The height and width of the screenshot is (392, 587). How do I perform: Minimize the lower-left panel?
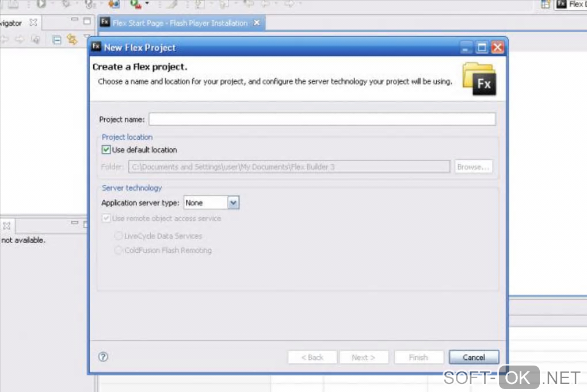click(x=74, y=222)
